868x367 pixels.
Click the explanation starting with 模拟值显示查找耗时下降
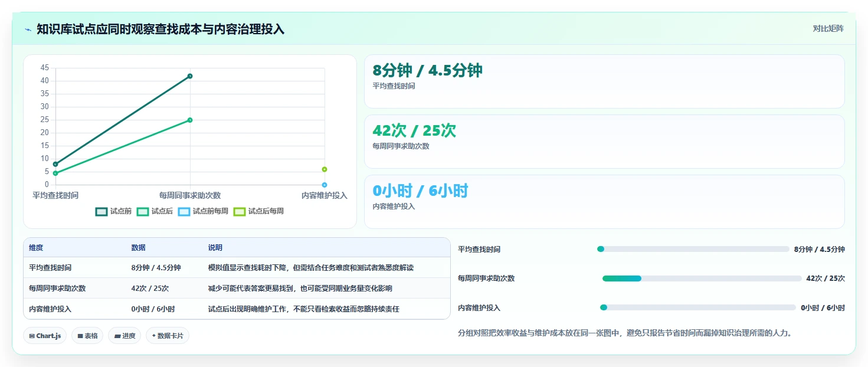click(x=311, y=268)
